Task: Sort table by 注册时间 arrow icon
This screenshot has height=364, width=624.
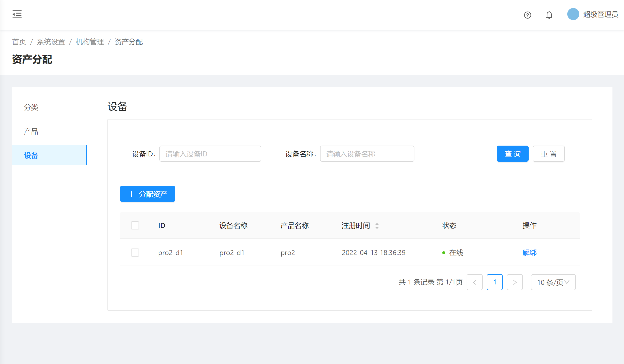Action: pos(377,226)
